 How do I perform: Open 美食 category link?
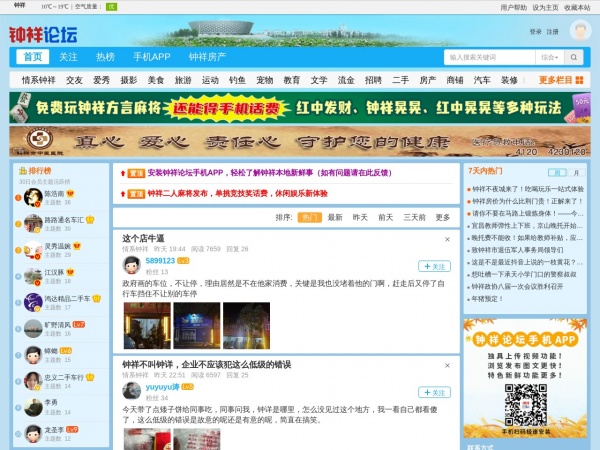155,80
